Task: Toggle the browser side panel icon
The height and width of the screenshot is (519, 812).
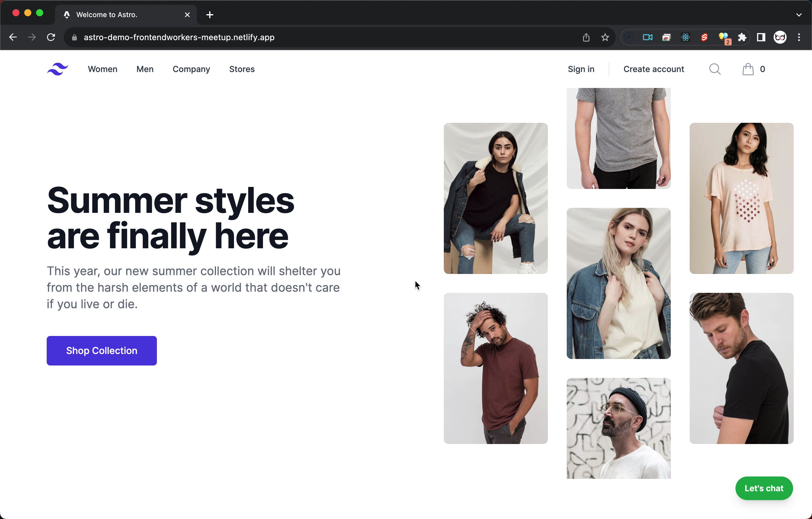Action: 761,37
